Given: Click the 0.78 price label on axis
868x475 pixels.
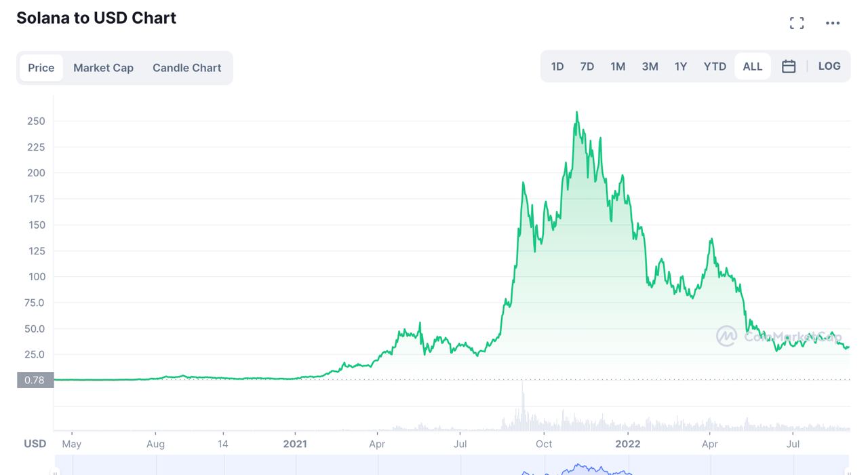Looking at the screenshot, I should 35,380.
